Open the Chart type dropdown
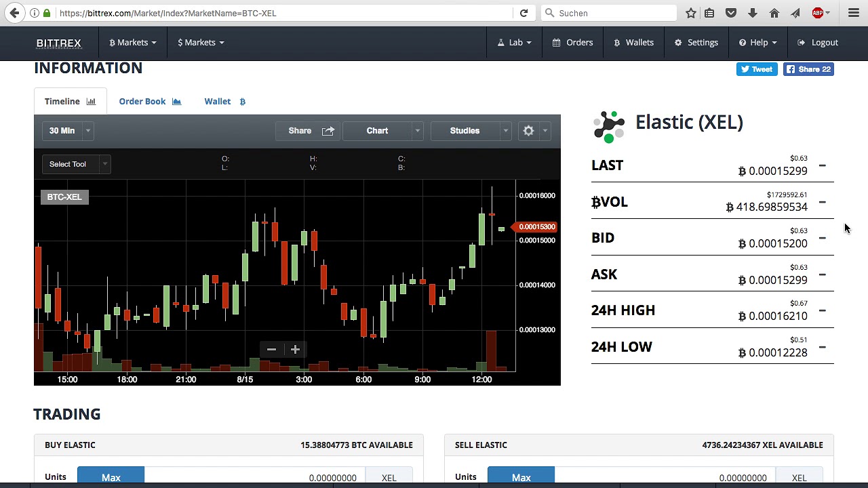This screenshot has width=868, height=488. (x=383, y=131)
